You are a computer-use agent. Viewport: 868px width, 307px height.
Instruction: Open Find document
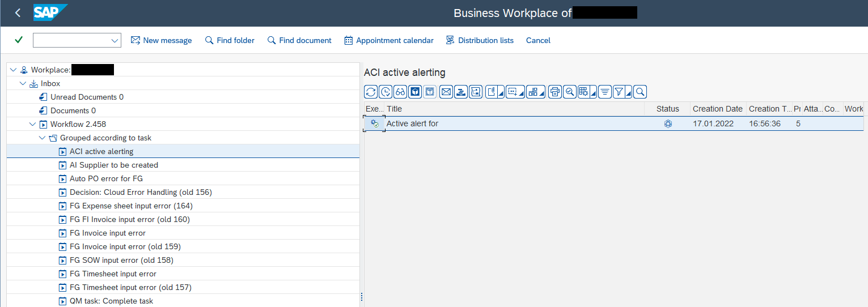(x=299, y=40)
